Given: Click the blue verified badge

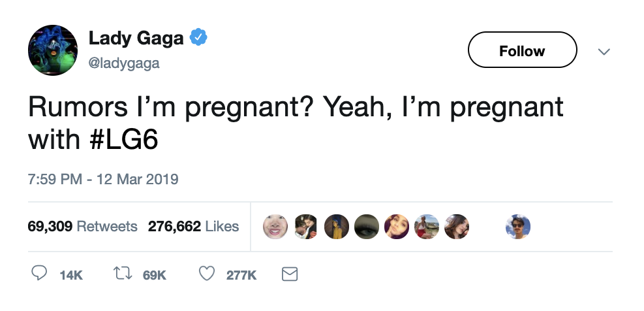Looking at the screenshot, I should 198,38.
